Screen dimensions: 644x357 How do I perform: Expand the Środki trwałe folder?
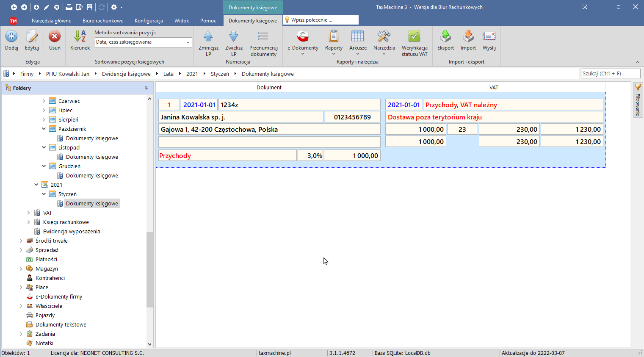pos(21,241)
